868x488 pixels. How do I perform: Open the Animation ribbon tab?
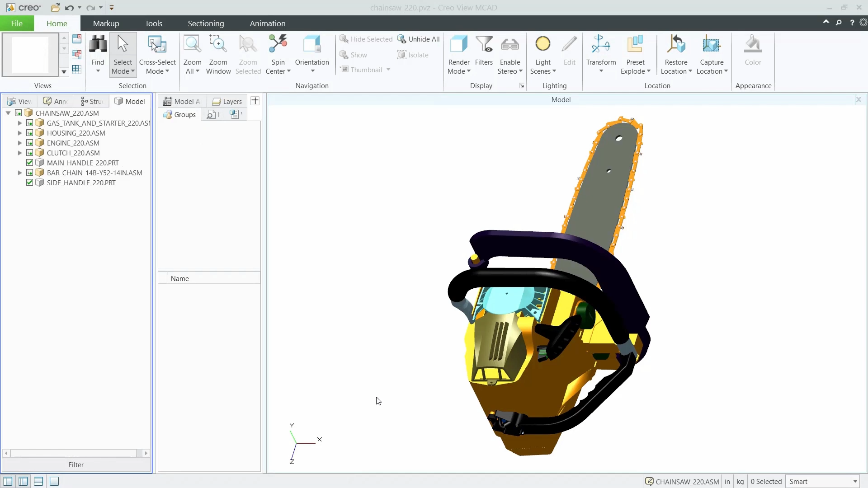click(x=268, y=23)
